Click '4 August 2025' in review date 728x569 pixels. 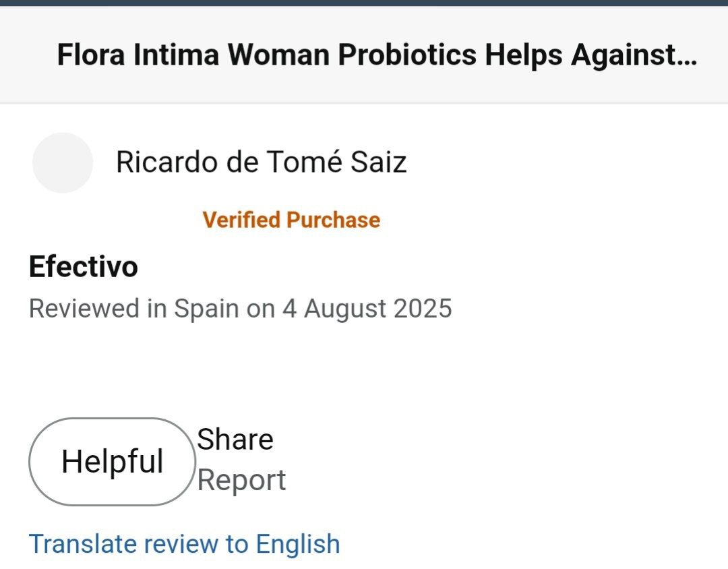tap(377, 309)
